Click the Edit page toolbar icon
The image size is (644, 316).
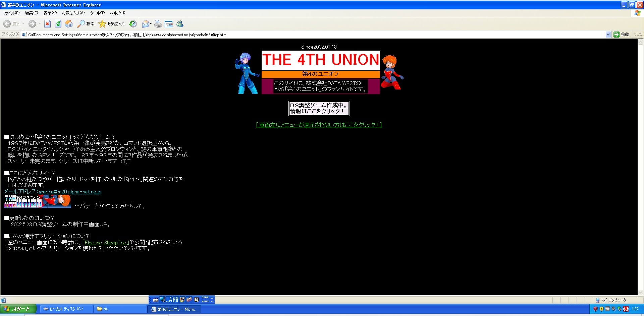coord(169,24)
